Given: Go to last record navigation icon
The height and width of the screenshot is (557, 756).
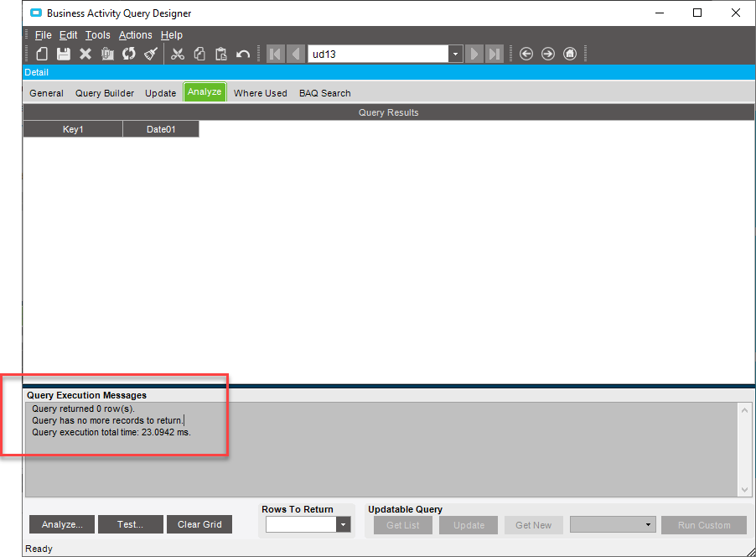Looking at the screenshot, I should coord(495,54).
